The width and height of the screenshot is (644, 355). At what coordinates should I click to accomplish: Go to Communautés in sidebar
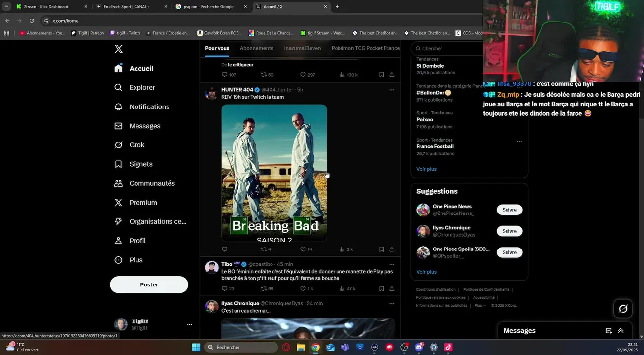145,183
